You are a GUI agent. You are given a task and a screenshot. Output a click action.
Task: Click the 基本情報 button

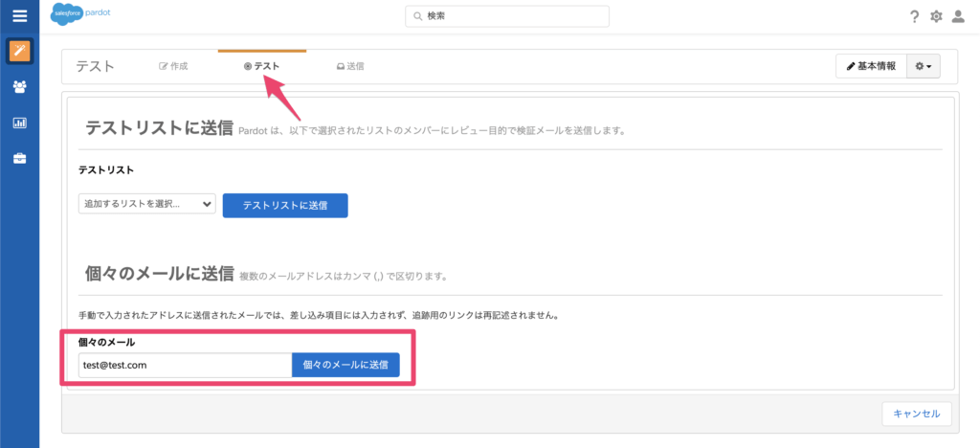coord(871,66)
